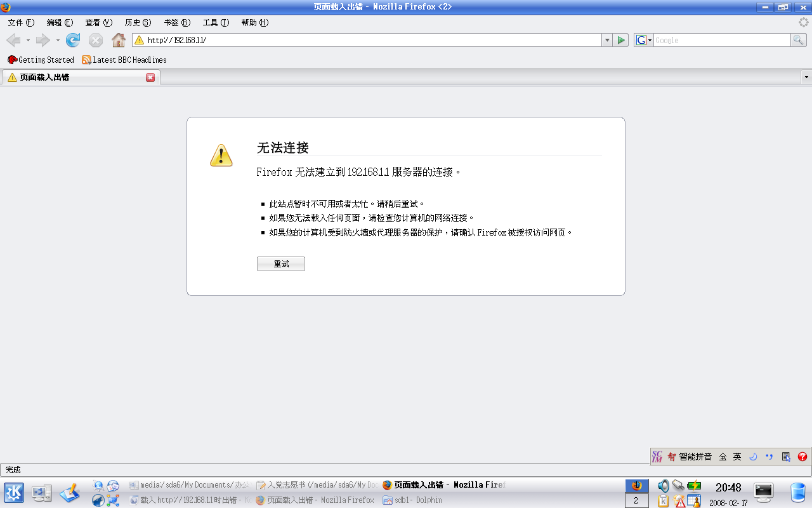
Task: Open the address bar history dropdown
Action: coord(607,40)
